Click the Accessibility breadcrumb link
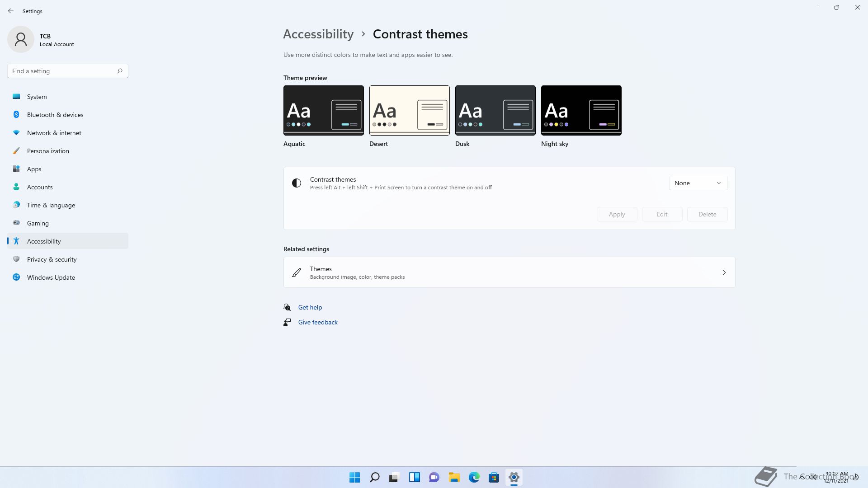868x488 pixels. pos(318,34)
